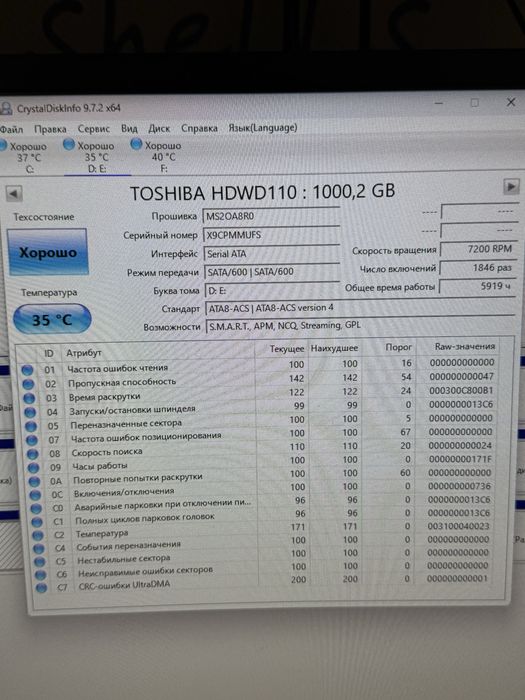Open the Язык(Language) menu
Viewport: 525px width, 700px height.
coord(262,128)
